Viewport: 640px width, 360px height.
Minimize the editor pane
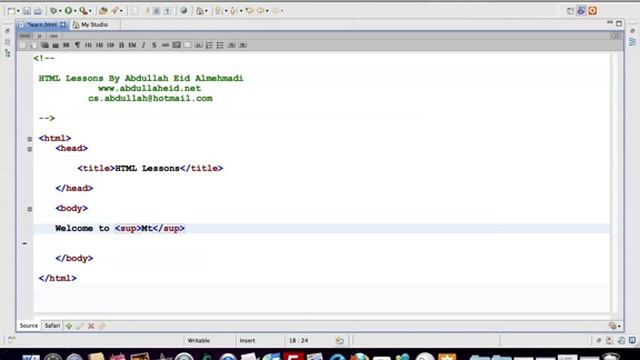(x=610, y=23)
